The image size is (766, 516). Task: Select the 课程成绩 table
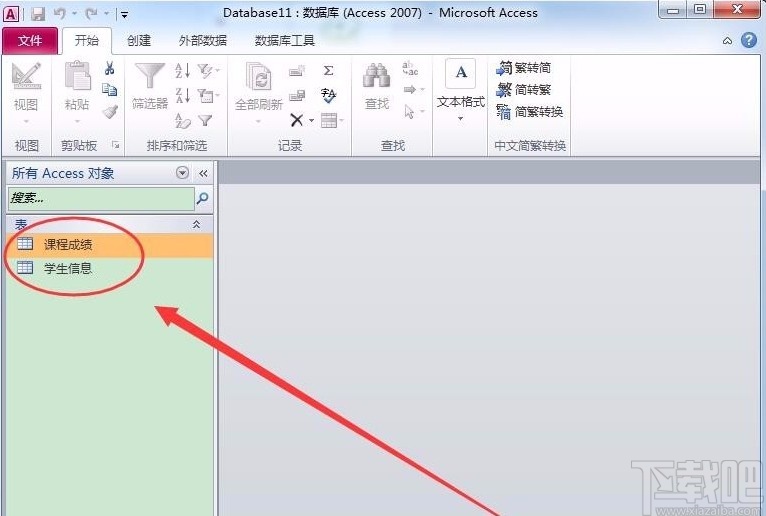(x=110, y=244)
